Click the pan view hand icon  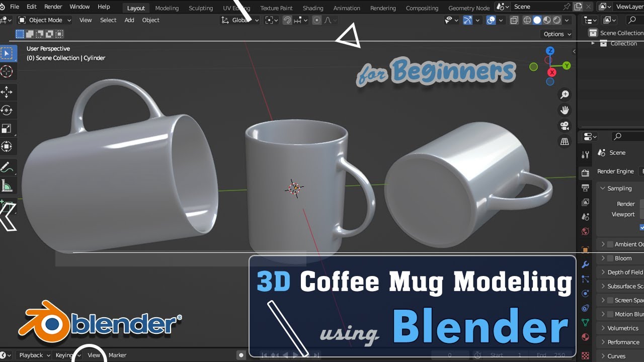click(565, 110)
